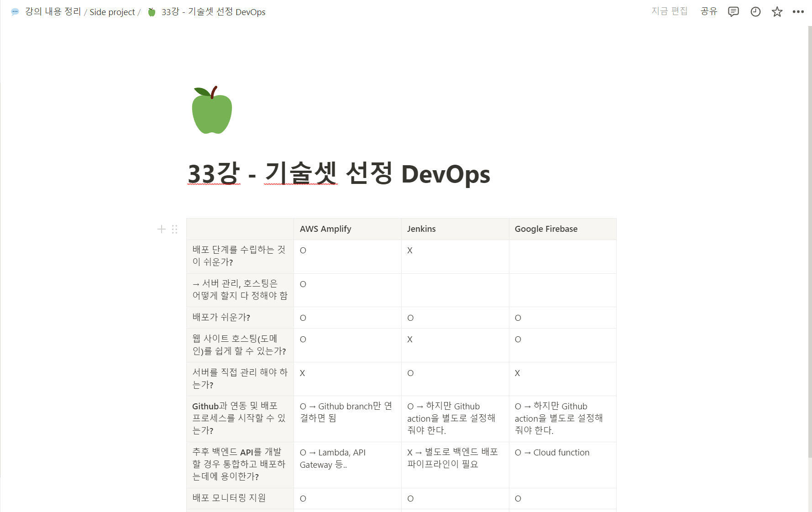Click the small apple icon in breadcrumb
This screenshot has height=512, width=812.
(x=152, y=12)
